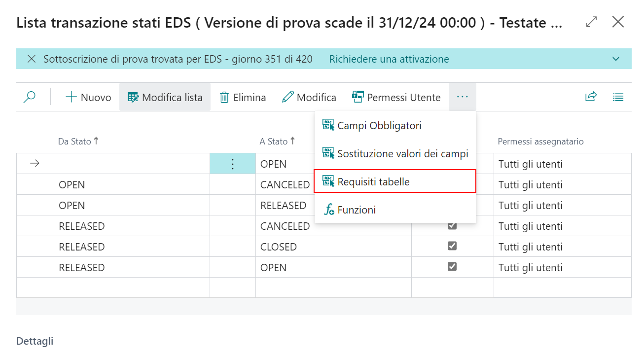Toggle Modifica lista edit mode

pyautogui.click(x=165, y=97)
